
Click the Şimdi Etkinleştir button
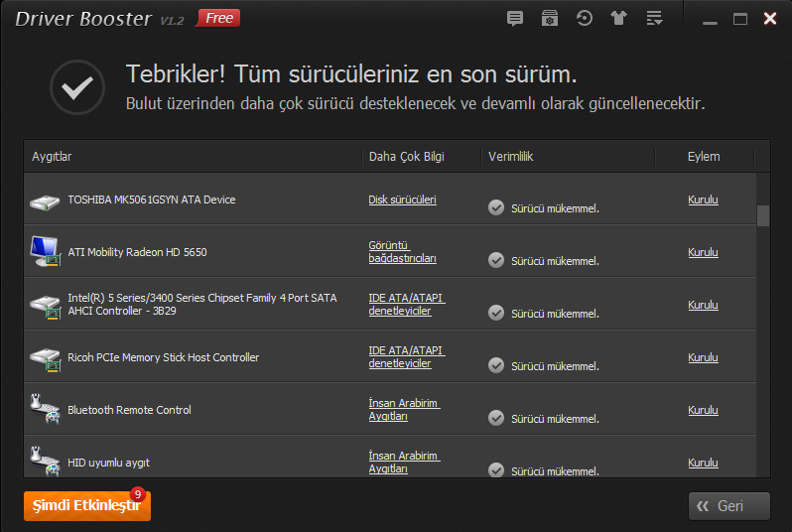tap(87, 505)
